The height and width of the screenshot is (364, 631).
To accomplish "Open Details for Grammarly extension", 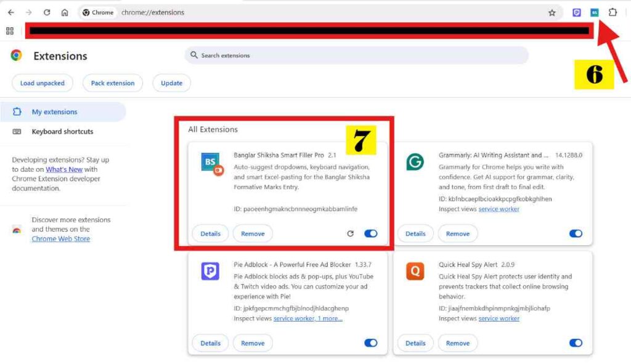I will (x=415, y=233).
